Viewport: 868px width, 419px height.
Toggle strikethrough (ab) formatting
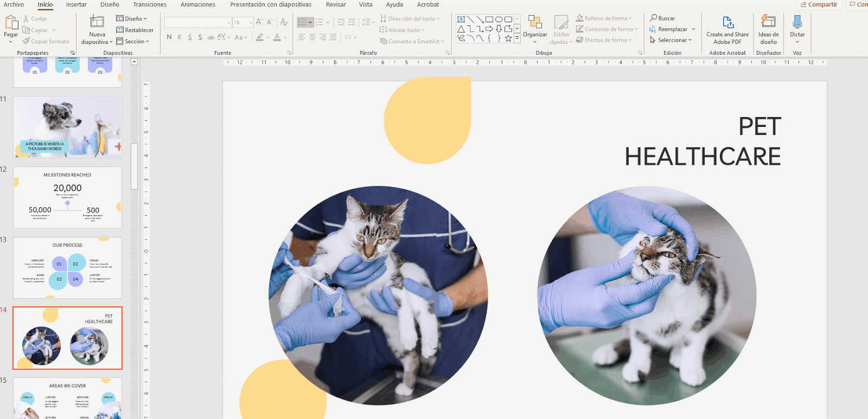(210, 37)
